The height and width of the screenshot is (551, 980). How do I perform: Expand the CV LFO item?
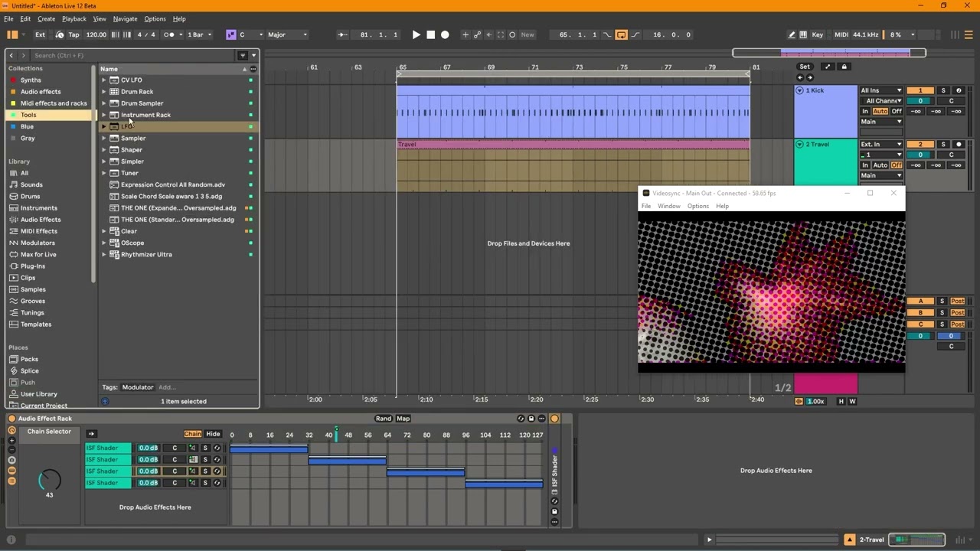click(104, 80)
